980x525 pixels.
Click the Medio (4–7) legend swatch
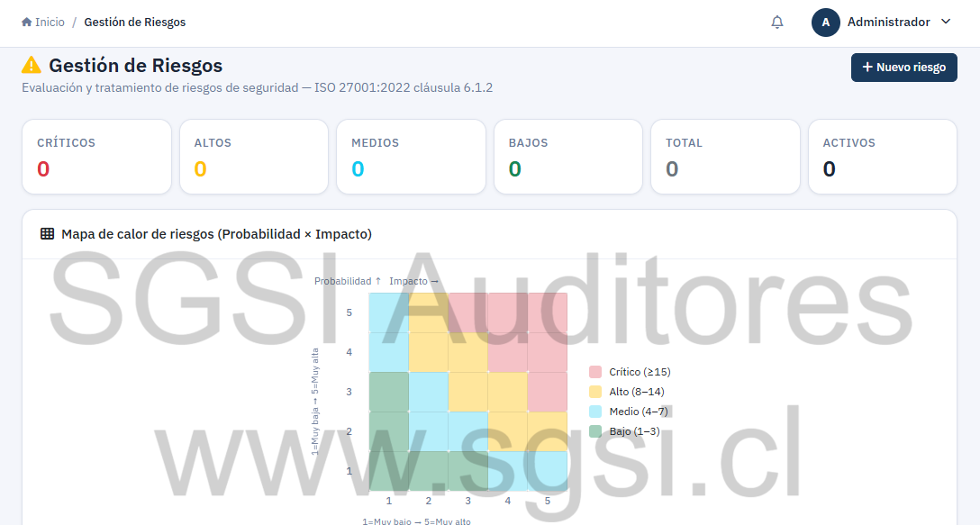pyautogui.click(x=595, y=412)
